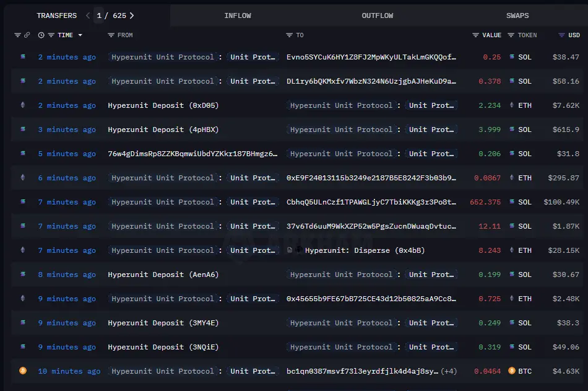Click ETH token icon on $7.62K row

point(512,105)
